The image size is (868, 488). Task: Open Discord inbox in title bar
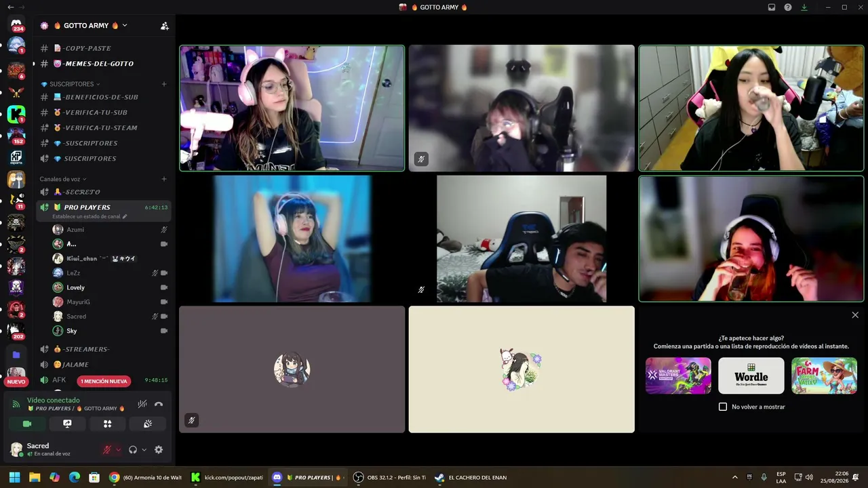click(772, 7)
